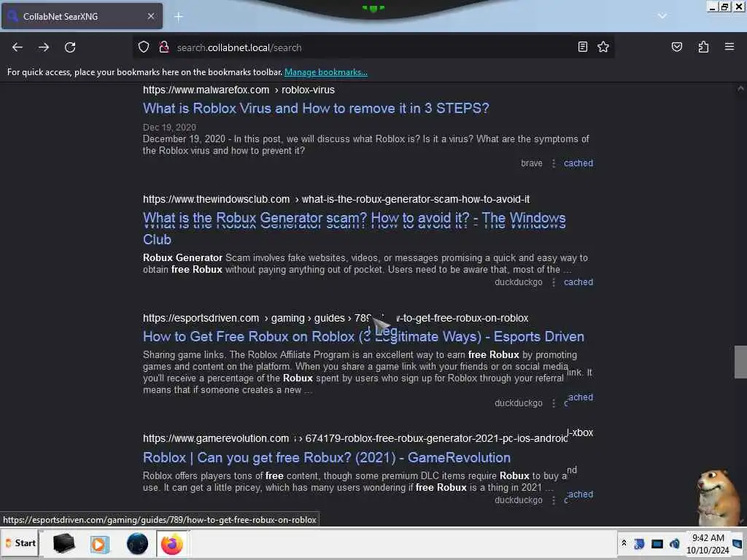Open cached copy of gamerevolution result
The height and width of the screenshot is (560, 747).
[x=578, y=496]
